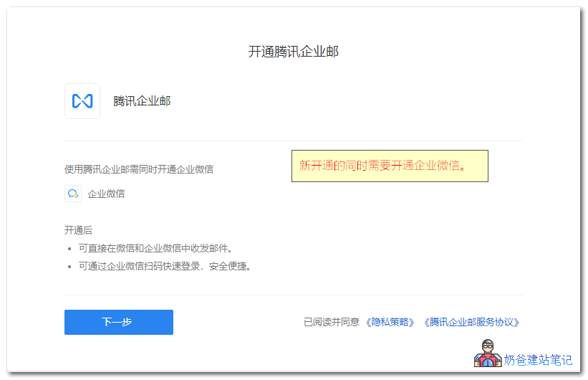
Task: Click the 腾讯企业邮 logo icon
Action: tap(82, 101)
